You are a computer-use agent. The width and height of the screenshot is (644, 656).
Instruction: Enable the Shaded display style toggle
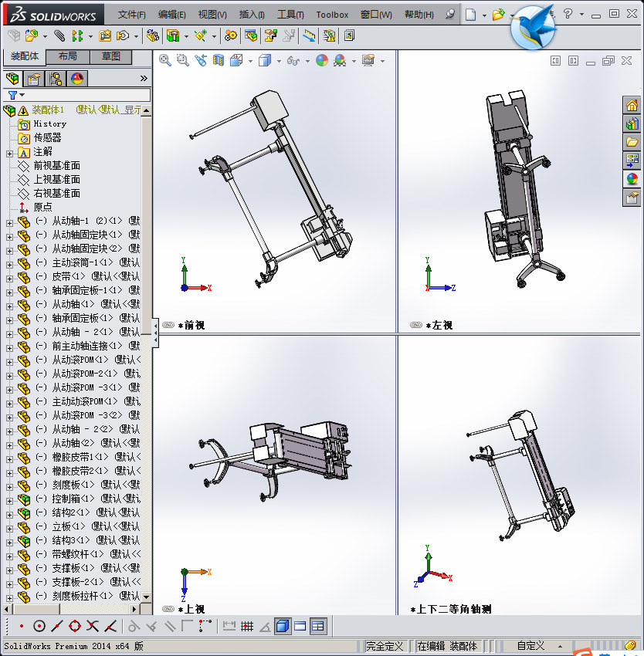pos(282,626)
